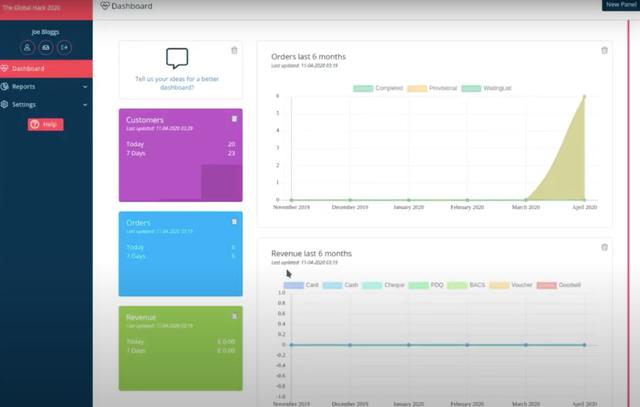Click the logout icon in the sidebar
640x407 pixels.
point(64,47)
